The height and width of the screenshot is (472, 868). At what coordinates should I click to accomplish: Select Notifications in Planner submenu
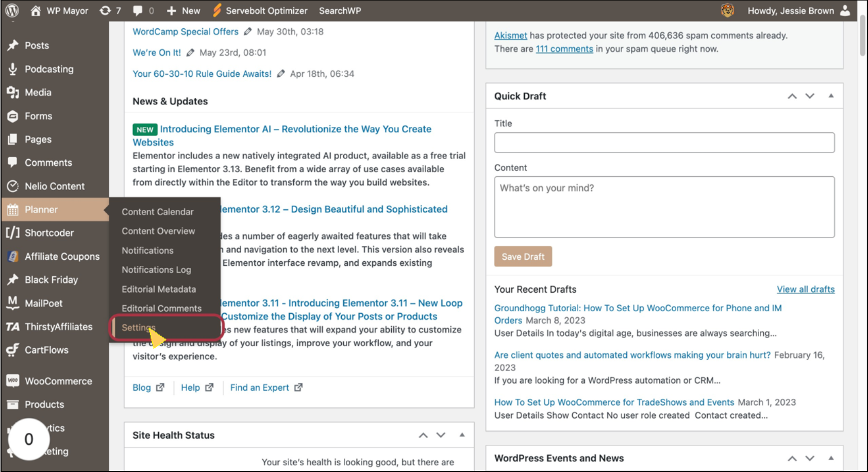pyautogui.click(x=147, y=250)
